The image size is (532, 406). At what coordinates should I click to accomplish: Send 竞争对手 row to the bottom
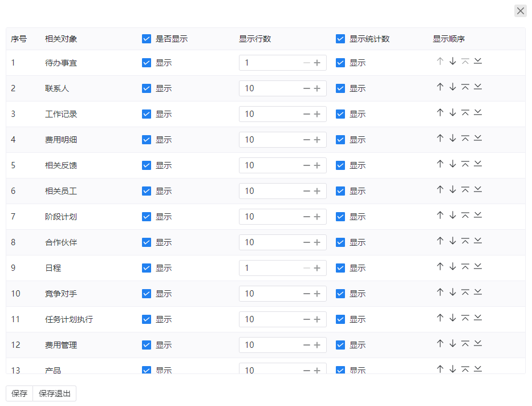click(478, 293)
